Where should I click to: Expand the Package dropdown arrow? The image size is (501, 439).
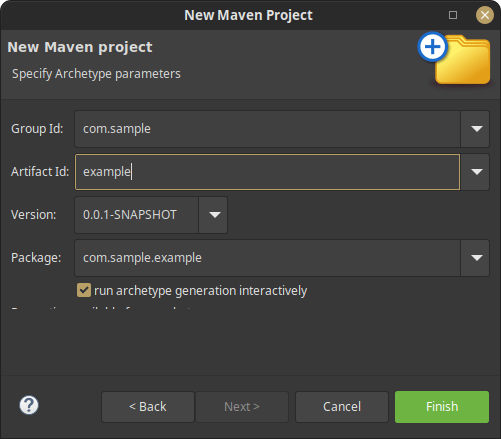click(x=477, y=258)
